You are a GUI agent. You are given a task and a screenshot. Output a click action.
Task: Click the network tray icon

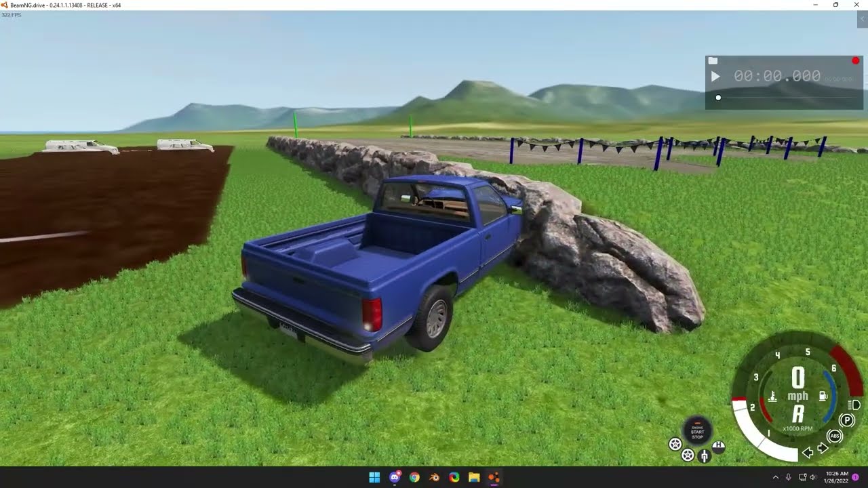[802, 477]
